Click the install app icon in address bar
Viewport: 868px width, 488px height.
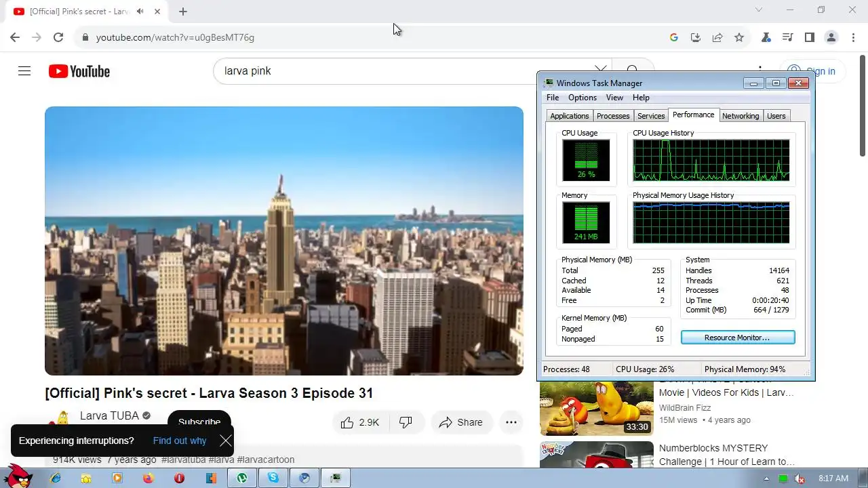[x=696, y=37]
